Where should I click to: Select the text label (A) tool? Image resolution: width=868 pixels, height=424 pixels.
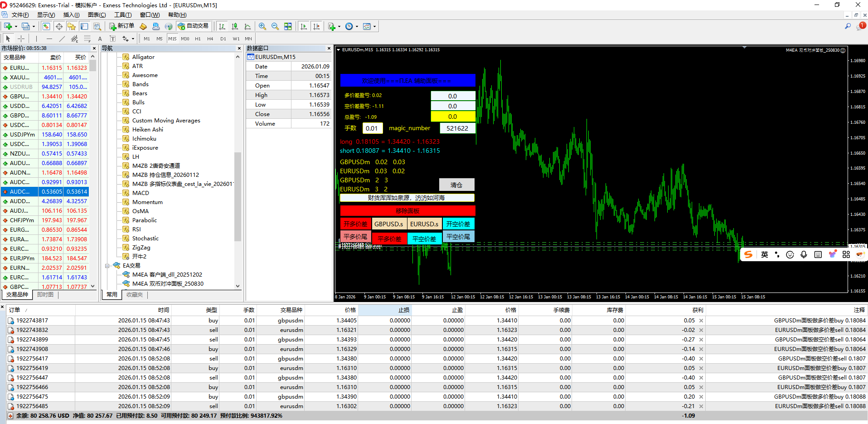[x=100, y=39]
